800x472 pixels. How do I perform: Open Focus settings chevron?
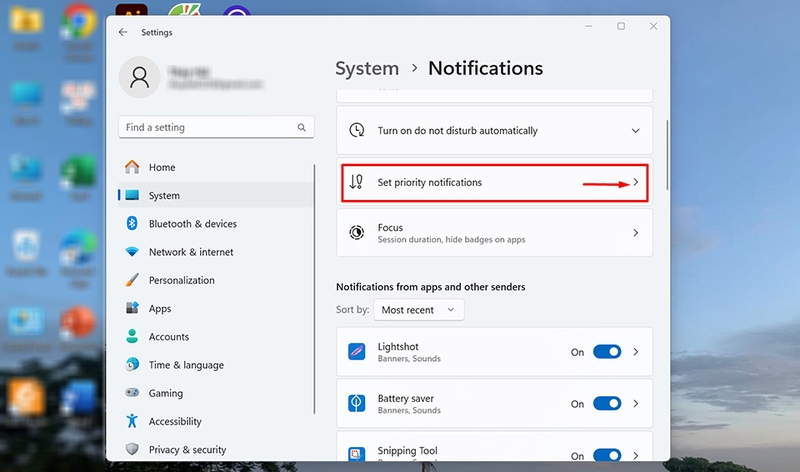pos(636,233)
